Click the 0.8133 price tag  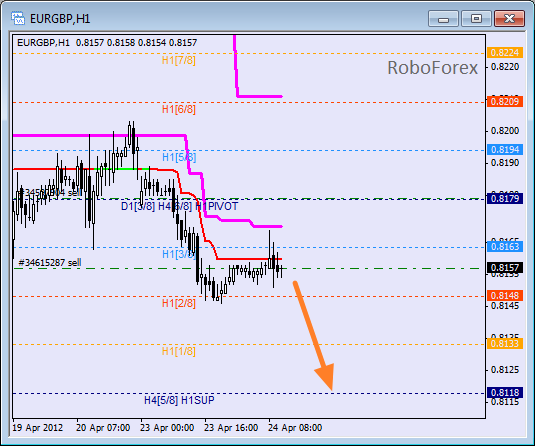pos(505,343)
